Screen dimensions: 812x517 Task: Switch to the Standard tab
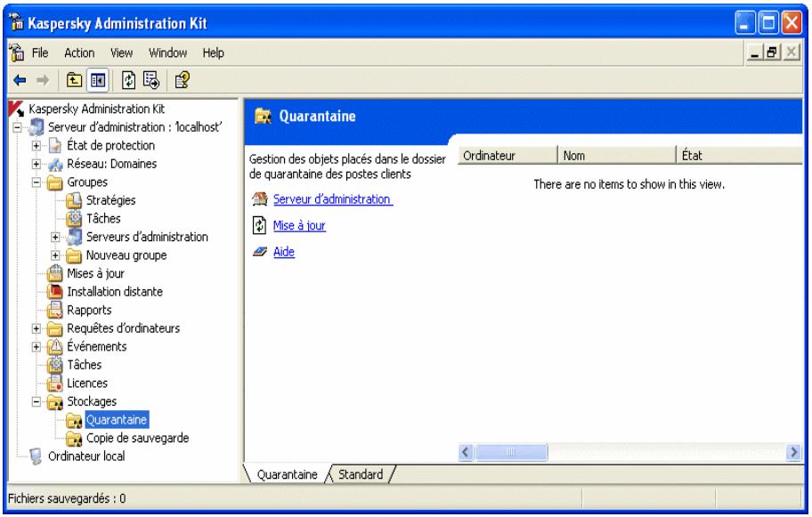361,474
